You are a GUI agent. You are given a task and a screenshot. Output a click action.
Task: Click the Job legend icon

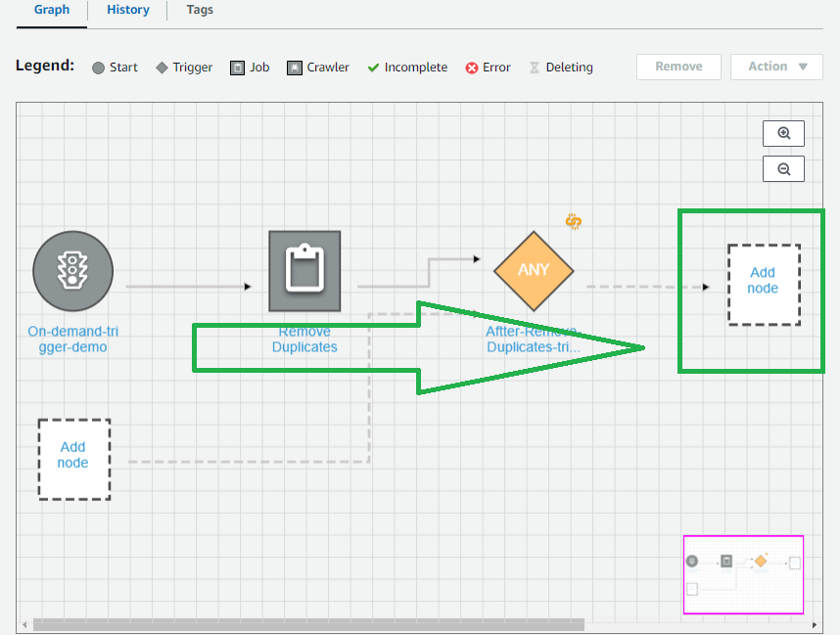click(237, 68)
